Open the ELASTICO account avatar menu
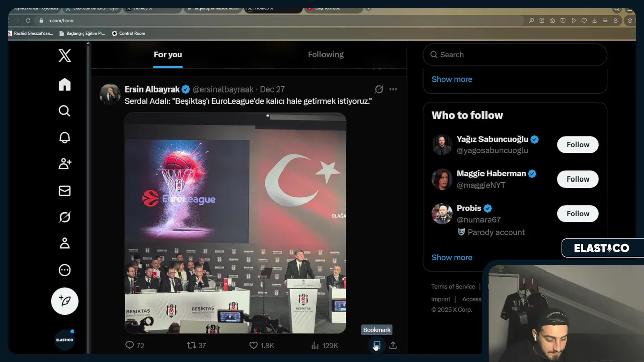The width and height of the screenshot is (644, 362). click(x=65, y=340)
